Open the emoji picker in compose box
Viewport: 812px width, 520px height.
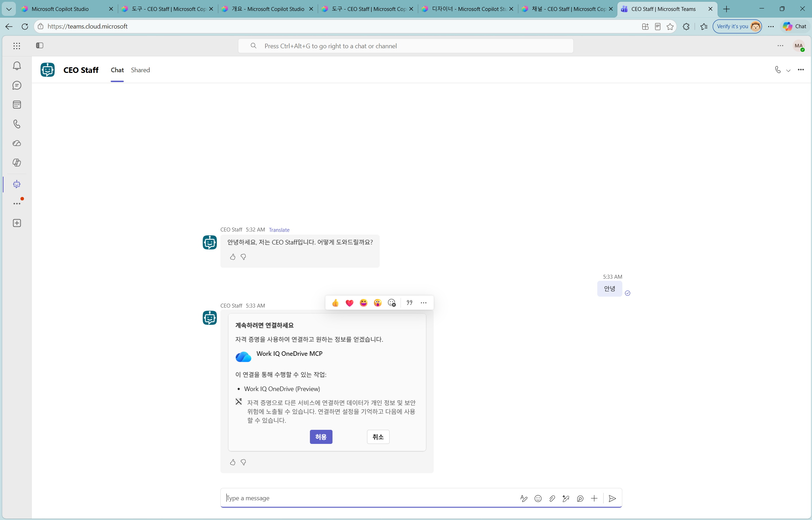point(538,499)
